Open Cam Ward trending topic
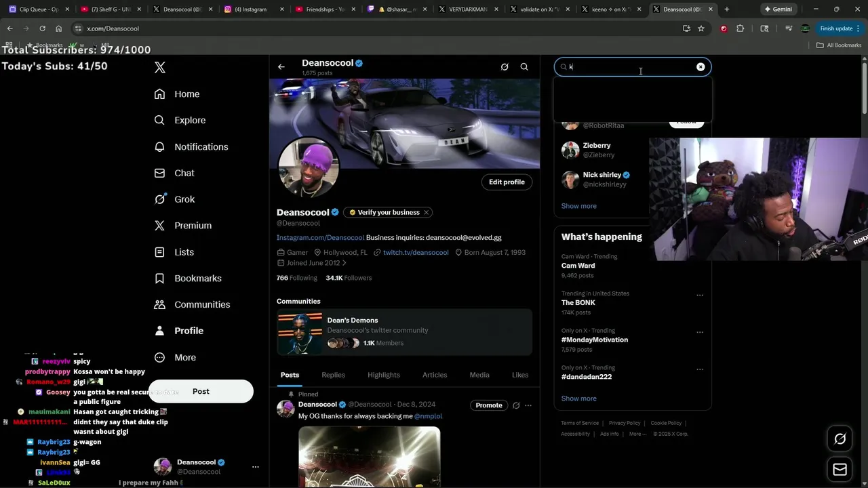 pos(578,266)
